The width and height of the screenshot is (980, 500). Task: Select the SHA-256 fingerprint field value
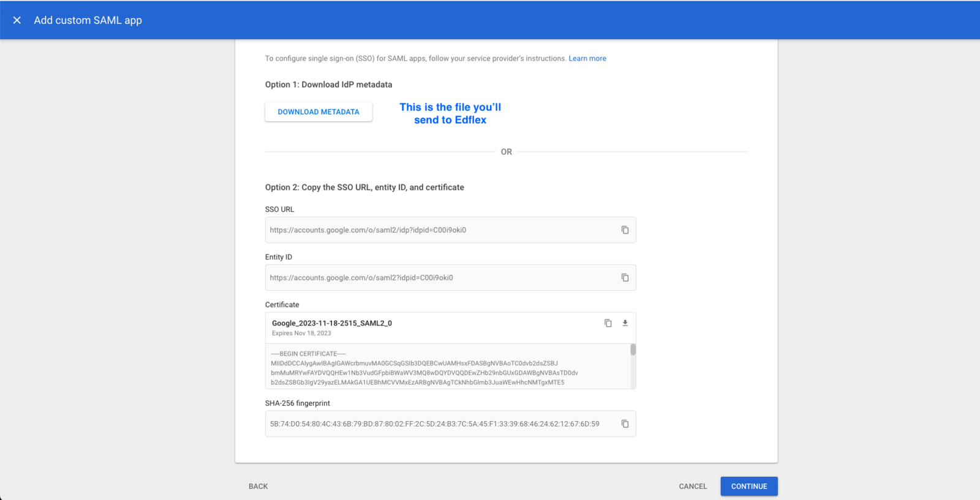pyautogui.click(x=435, y=424)
